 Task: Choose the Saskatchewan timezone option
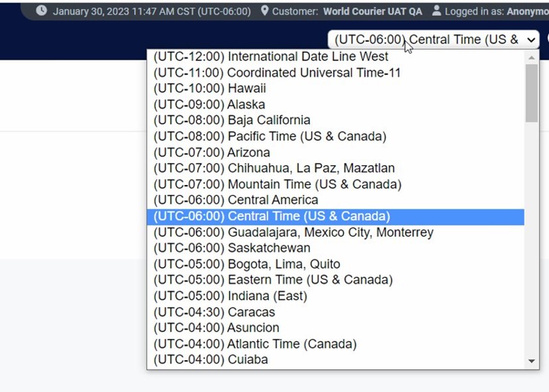[232, 248]
